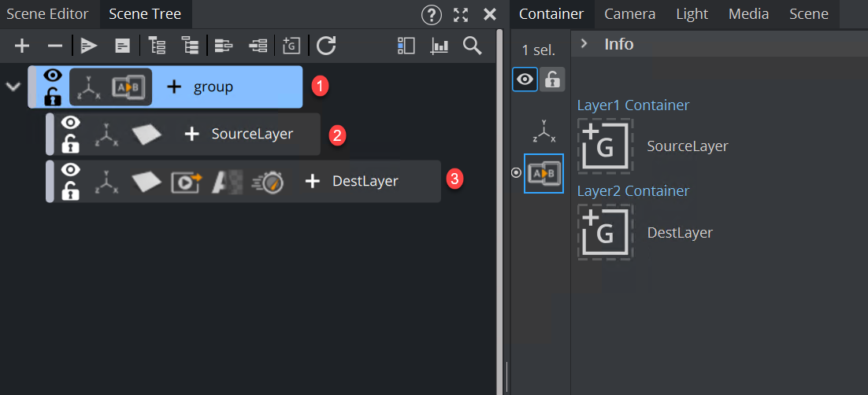Switch to the Camera tab

tap(629, 14)
